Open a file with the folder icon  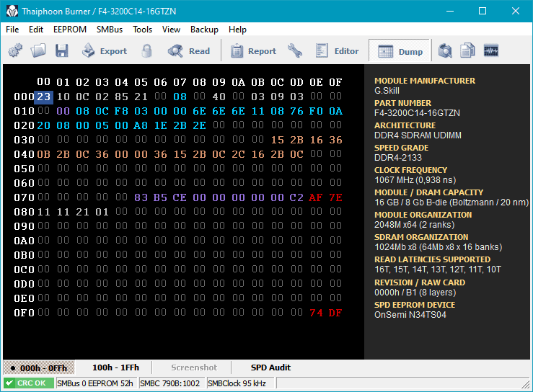38,51
